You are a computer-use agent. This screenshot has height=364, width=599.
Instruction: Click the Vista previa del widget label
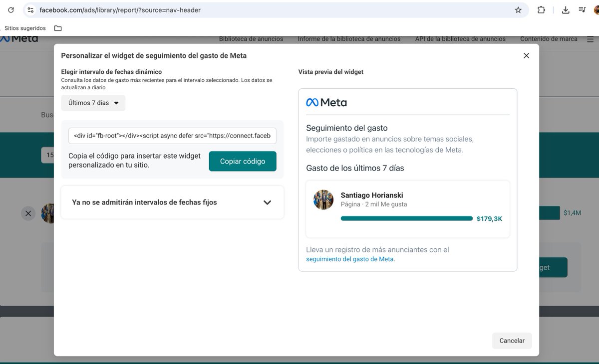click(x=331, y=72)
